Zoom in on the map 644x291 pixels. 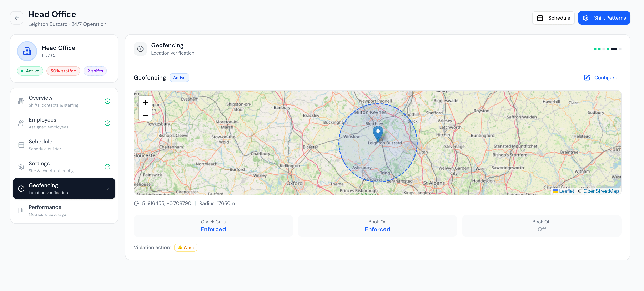pos(145,102)
